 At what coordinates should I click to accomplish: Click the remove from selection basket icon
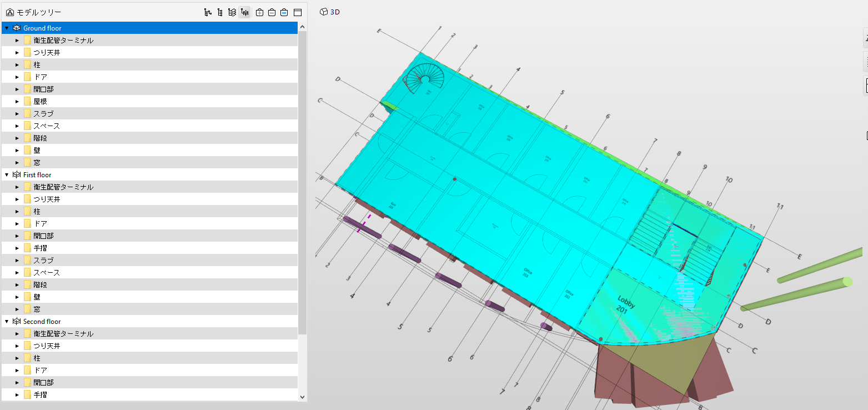pos(272,12)
